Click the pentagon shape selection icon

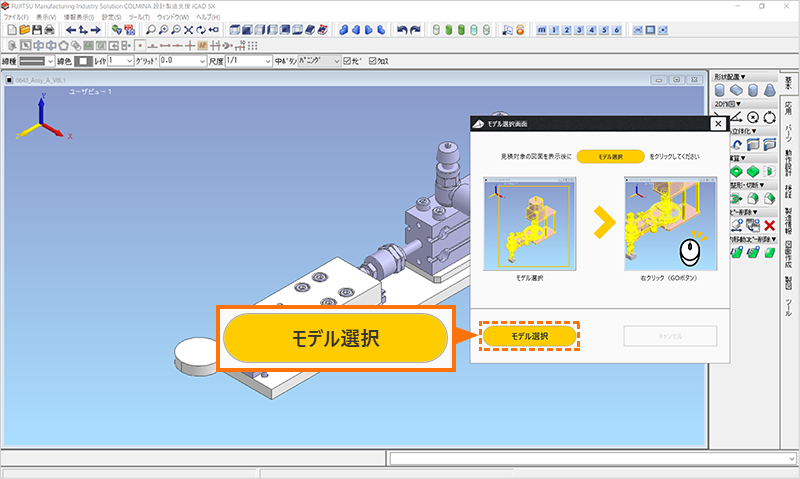pyautogui.click(x=63, y=45)
